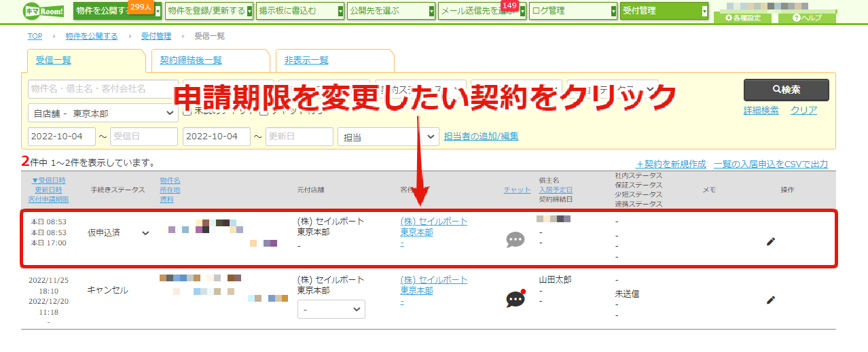Click received start date field 2022-10-04
This screenshot has width=868, height=352.
[x=62, y=137]
